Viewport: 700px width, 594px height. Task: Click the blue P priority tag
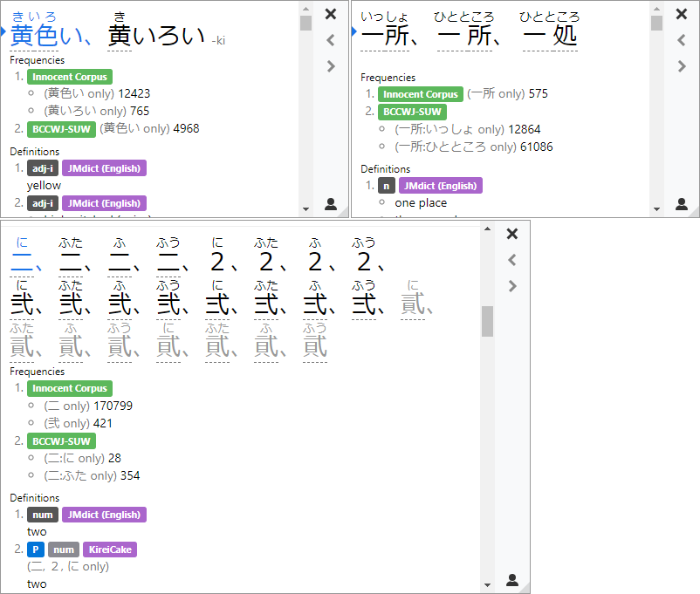[x=35, y=550]
